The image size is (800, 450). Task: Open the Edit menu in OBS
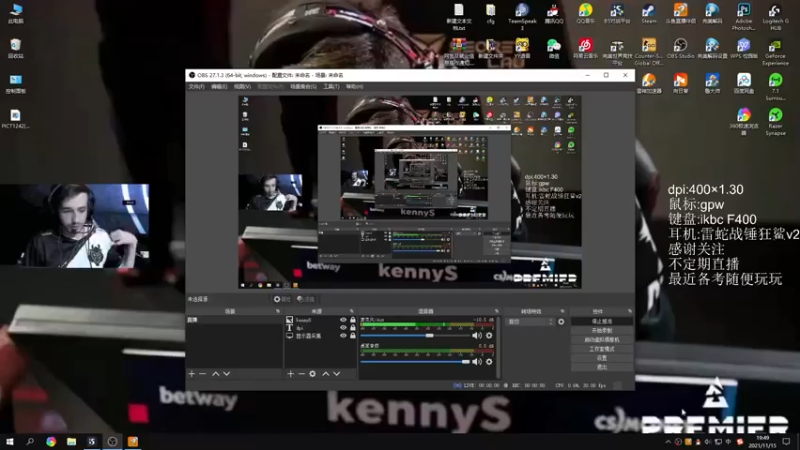[x=219, y=87]
